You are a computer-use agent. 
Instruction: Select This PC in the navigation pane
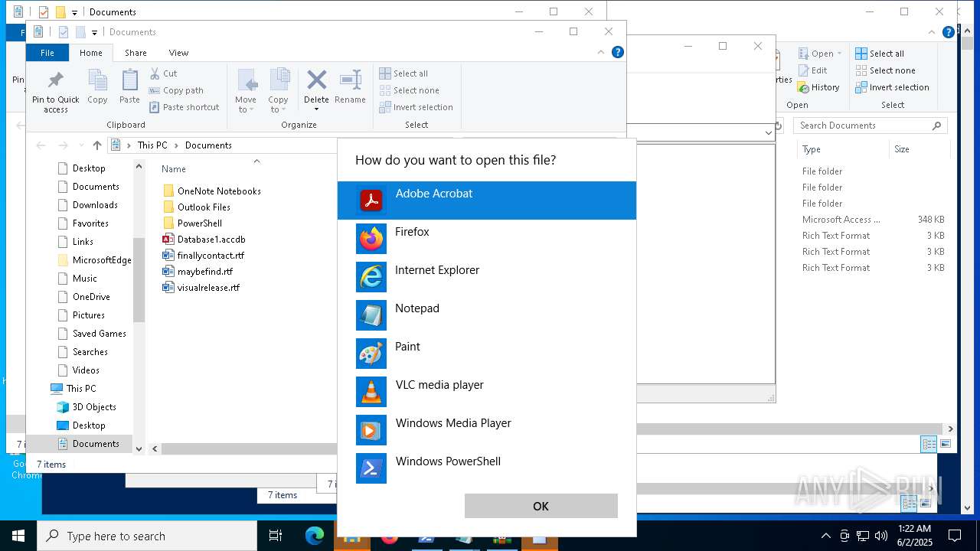point(80,389)
